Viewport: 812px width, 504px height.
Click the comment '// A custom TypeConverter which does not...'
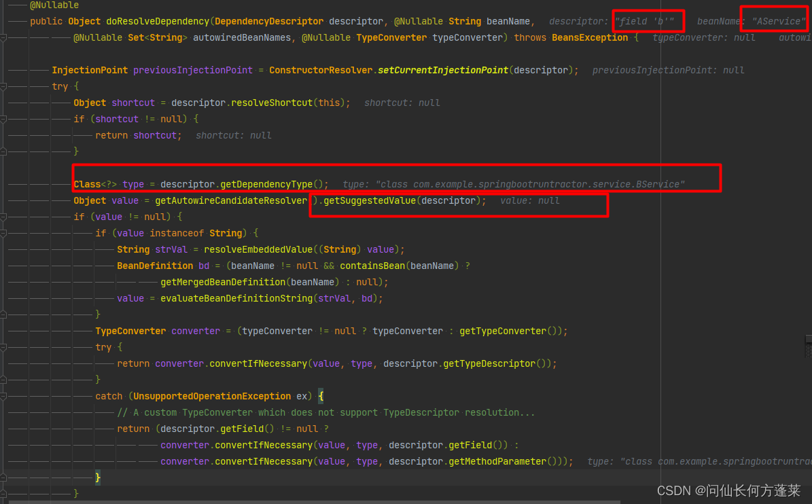click(325, 412)
